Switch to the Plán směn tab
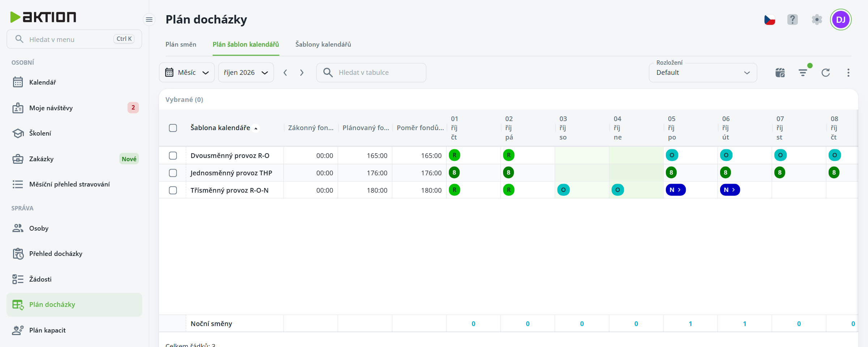The width and height of the screenshot is (868, 347). [181, 44]
